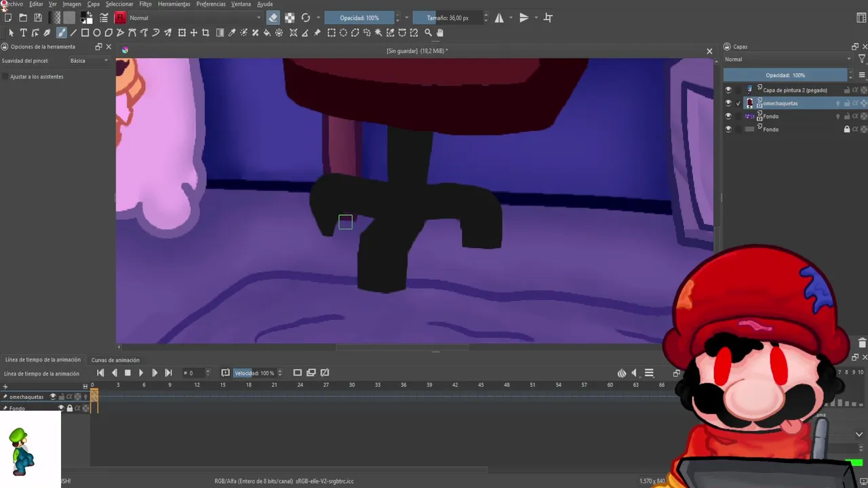Enable Ajustar a los asistentes checkbox
Screen dimensions: 868x488
[5, 77]
